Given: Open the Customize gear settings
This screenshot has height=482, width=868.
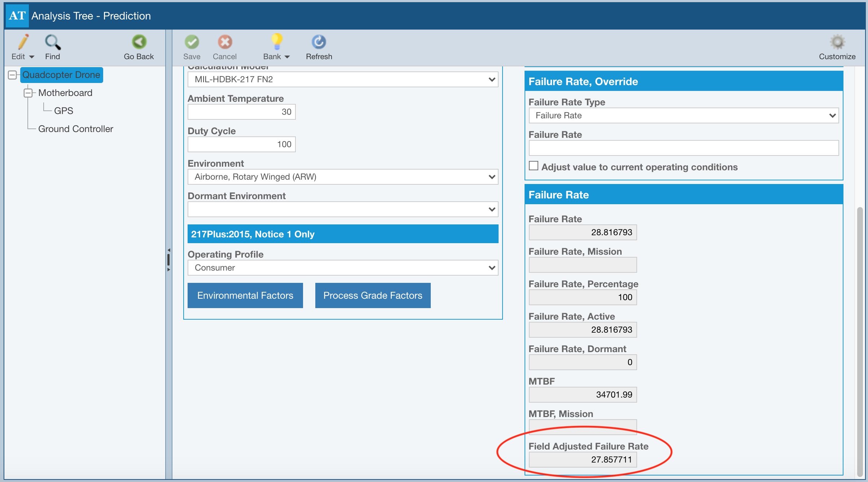Looking at the screenshot, I should [837, 43].
